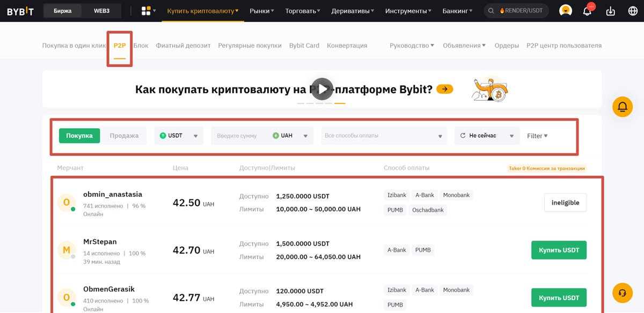The width and height of the screenshot is (644, 313).
Task: Click Taker 0 Комиссии за транзакции badge
Action: (547, 168)
